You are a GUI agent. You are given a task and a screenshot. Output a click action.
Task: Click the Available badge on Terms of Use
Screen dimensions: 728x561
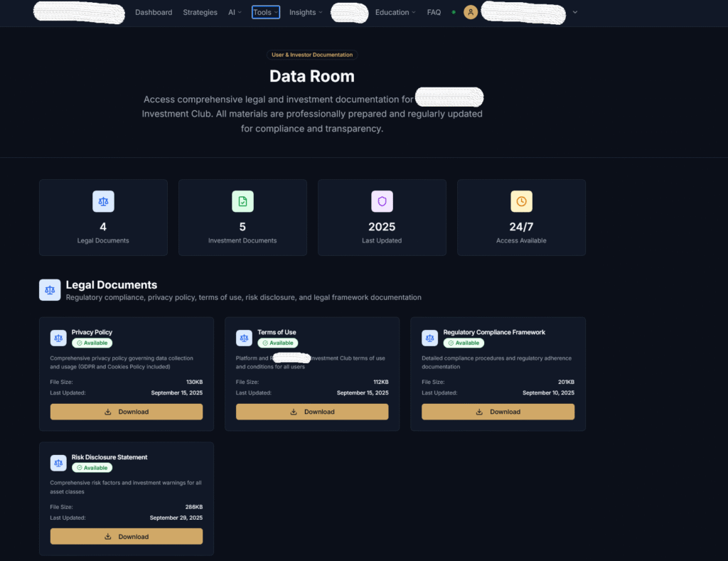tap(278, 343)
